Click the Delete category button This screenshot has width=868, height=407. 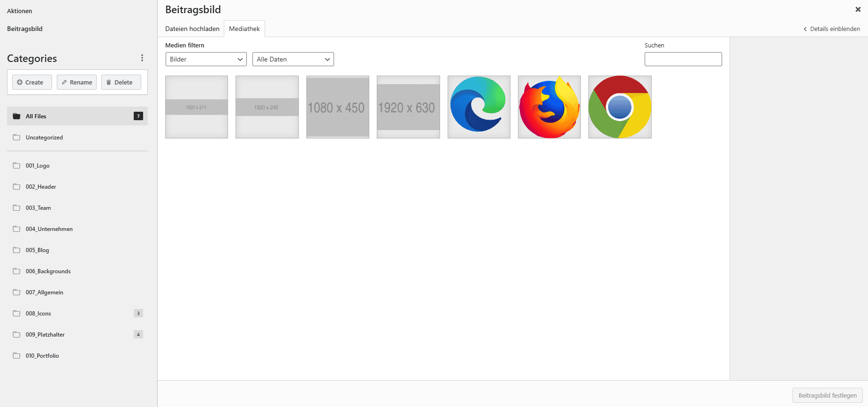pyautogui.click(x=121, y=82)
